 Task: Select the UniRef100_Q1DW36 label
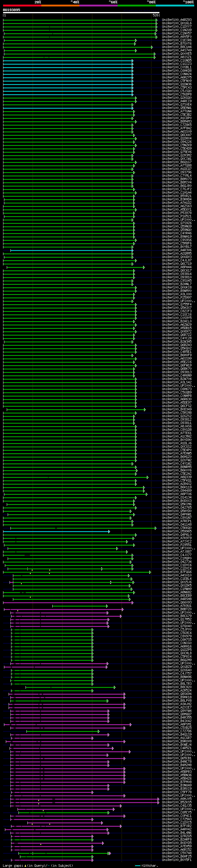tap(177, 84)
